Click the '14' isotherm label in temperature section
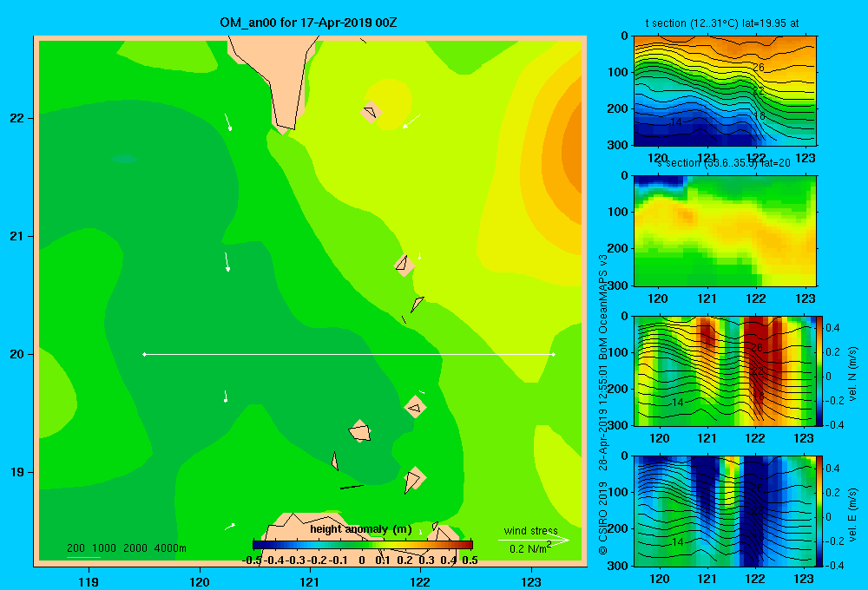 [676, 122]
